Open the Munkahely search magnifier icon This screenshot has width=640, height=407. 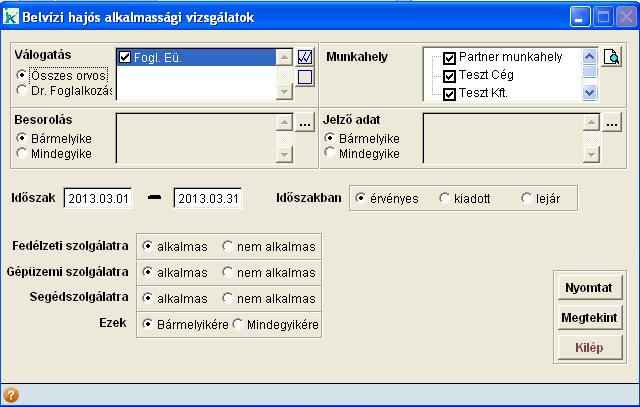612,58
